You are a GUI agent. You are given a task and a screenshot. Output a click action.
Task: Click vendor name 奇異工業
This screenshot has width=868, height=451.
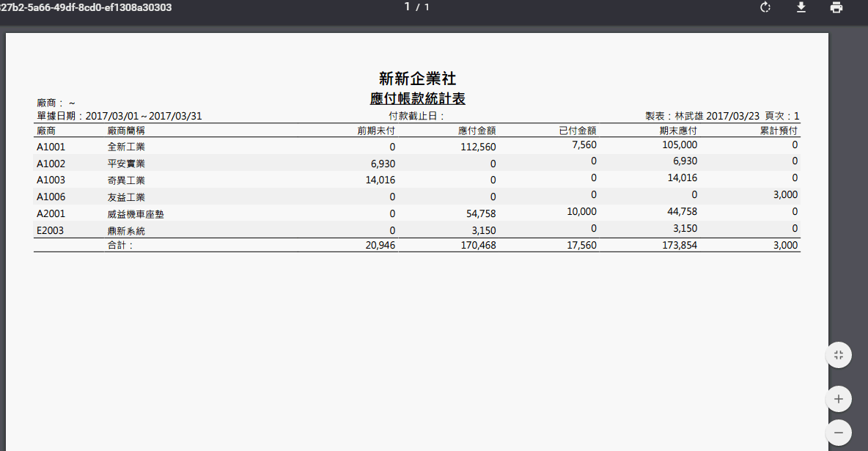tap(126, 180)
